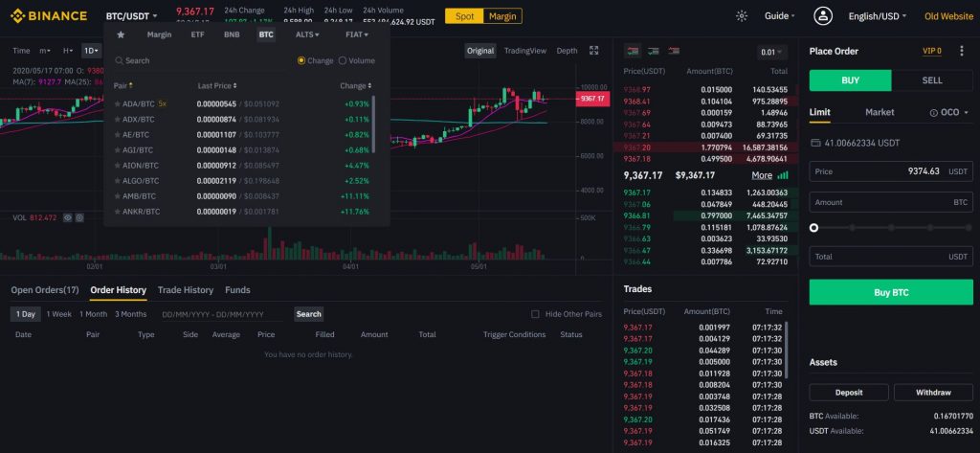Favorite the ADX/BTC pair star

[118, 120]
